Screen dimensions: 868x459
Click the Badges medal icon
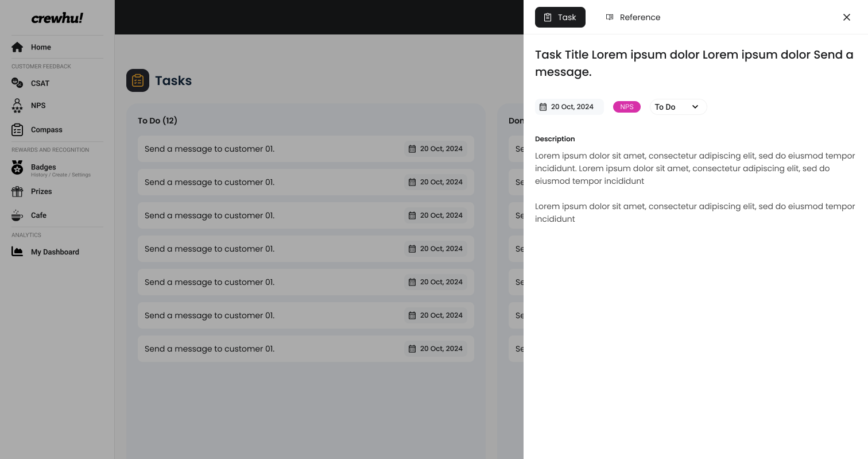pos(17,168)
